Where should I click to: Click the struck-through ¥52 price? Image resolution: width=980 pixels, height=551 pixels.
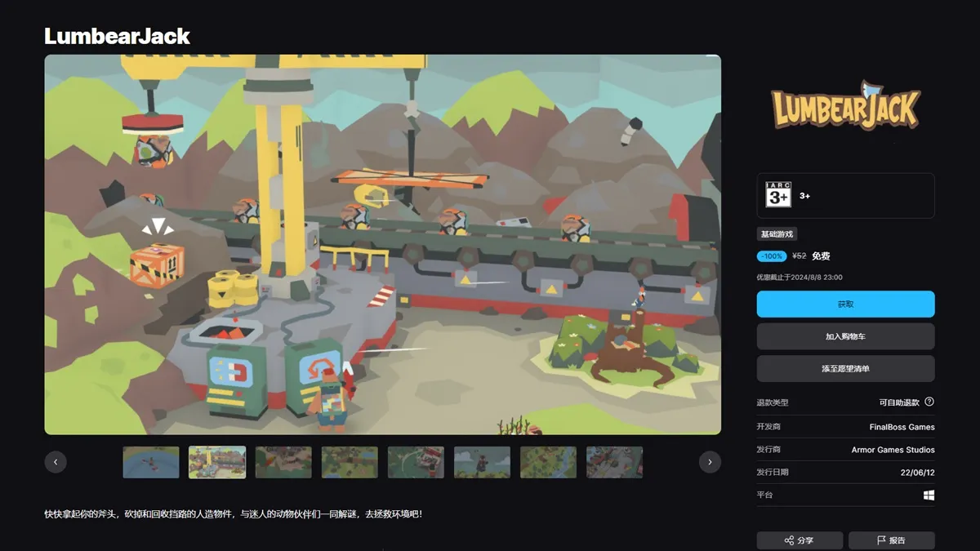point(800,256)
